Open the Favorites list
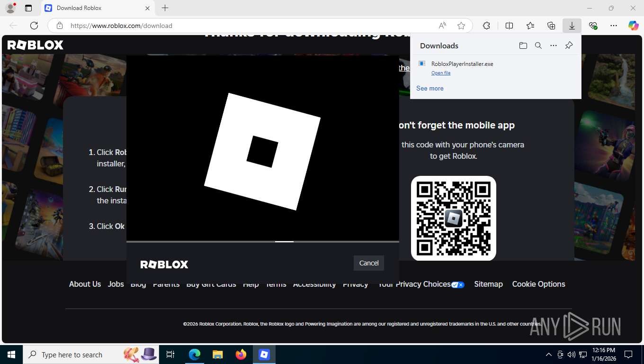Viewport: 644px width, 364px height. click(x=530, y=26)
